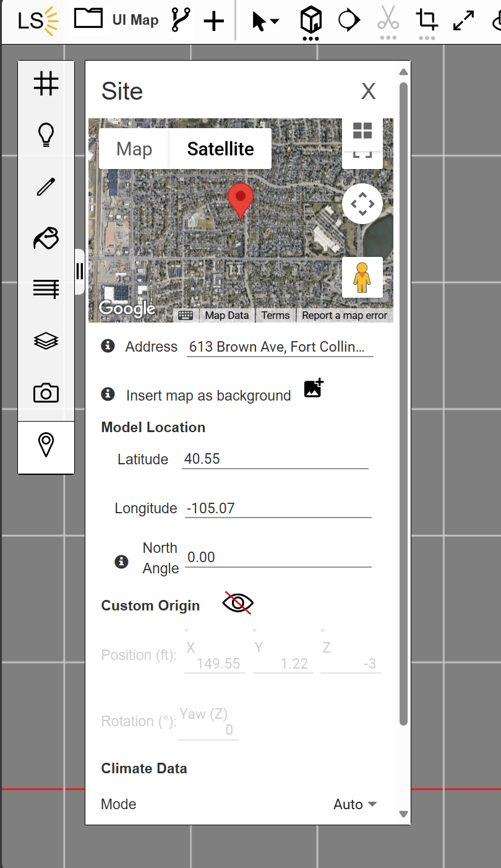Click the Google logo on map
Viewport: 501px width, 868px height.
tap(127, 308)
